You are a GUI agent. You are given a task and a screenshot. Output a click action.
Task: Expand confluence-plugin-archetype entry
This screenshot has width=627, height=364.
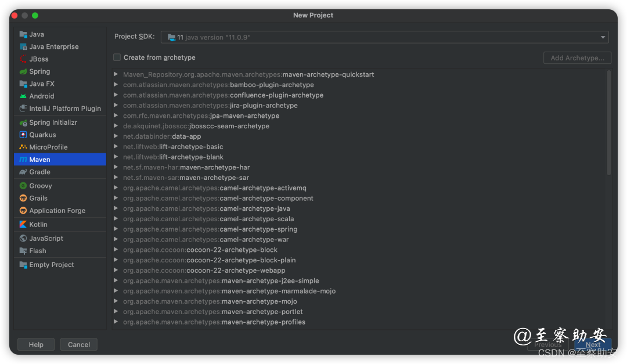[x=116, y=95]
